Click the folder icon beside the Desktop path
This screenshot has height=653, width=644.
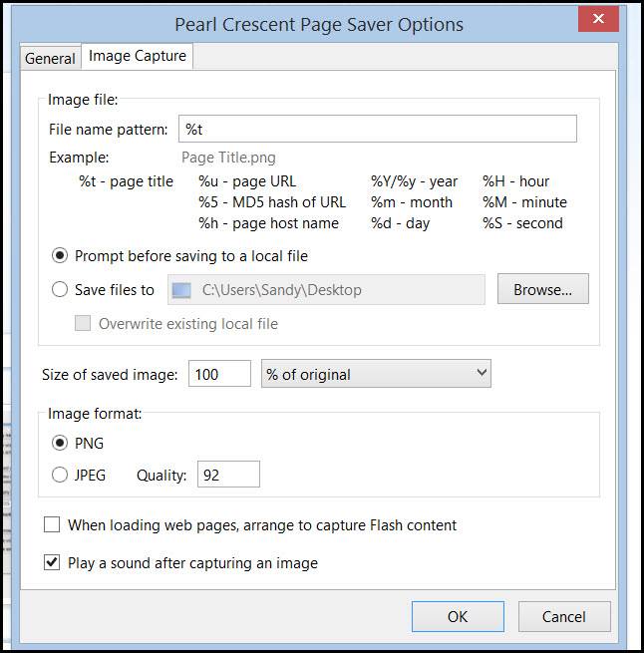180,290
